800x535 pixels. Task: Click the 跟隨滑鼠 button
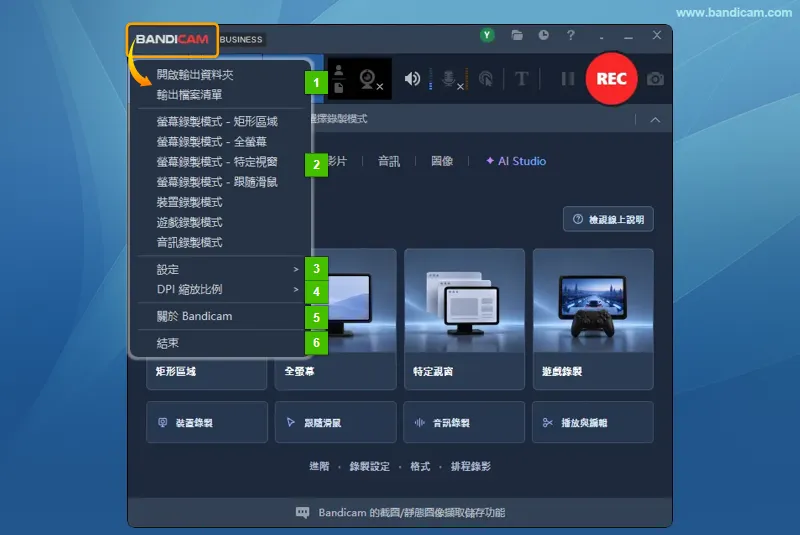(x=336, y=422)
